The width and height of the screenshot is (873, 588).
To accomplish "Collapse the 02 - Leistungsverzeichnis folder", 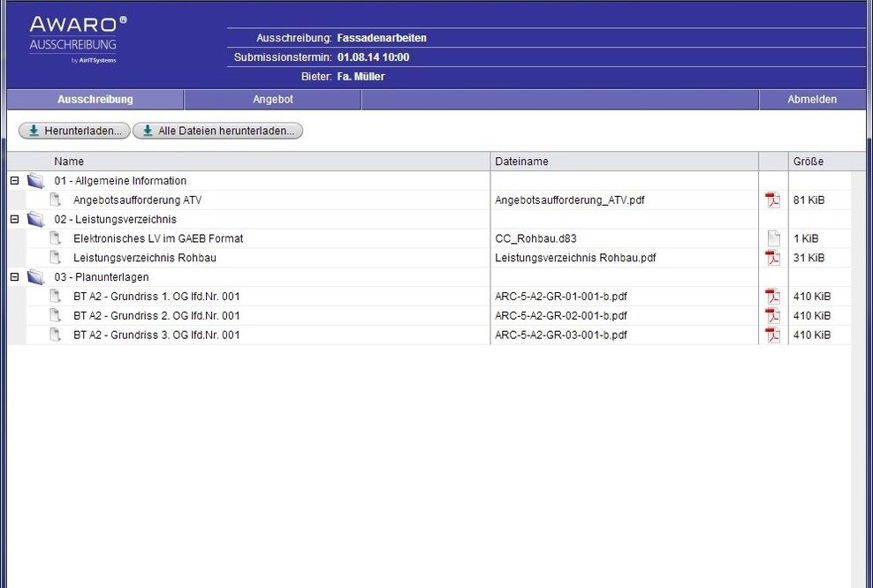I will [14, 219].
